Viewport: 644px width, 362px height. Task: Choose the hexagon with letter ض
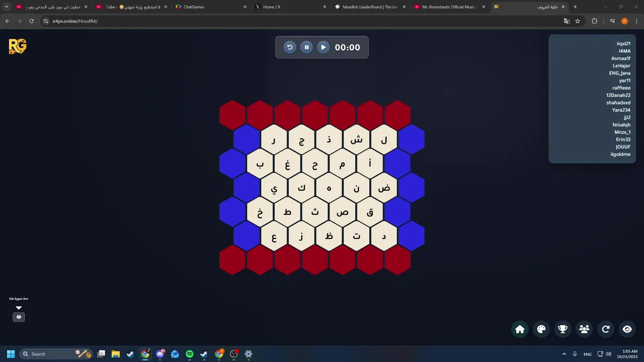(x=384, y=188)
